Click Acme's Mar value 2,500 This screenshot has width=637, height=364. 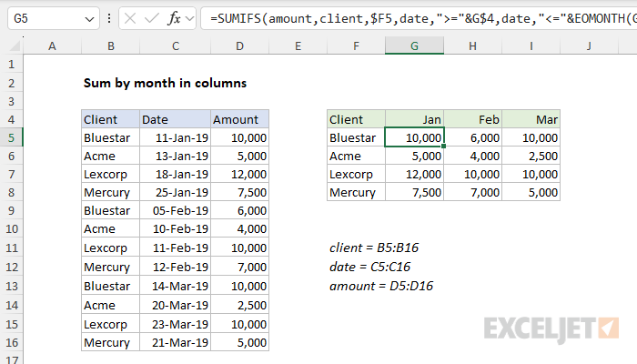pos(531,156)
